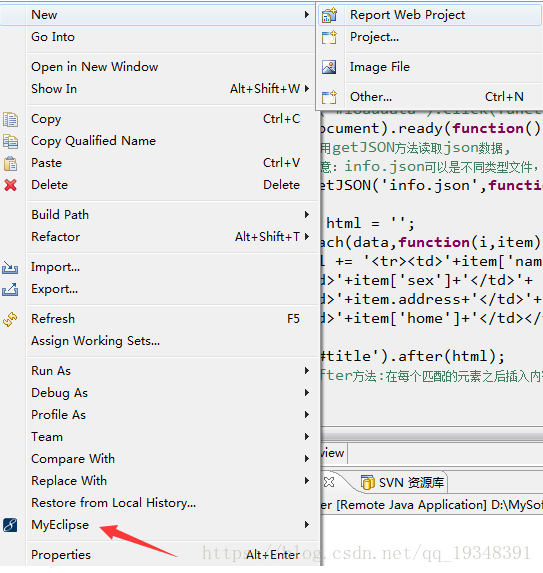
Task: Click the red Delete X icon
Action: coord(10,185)
